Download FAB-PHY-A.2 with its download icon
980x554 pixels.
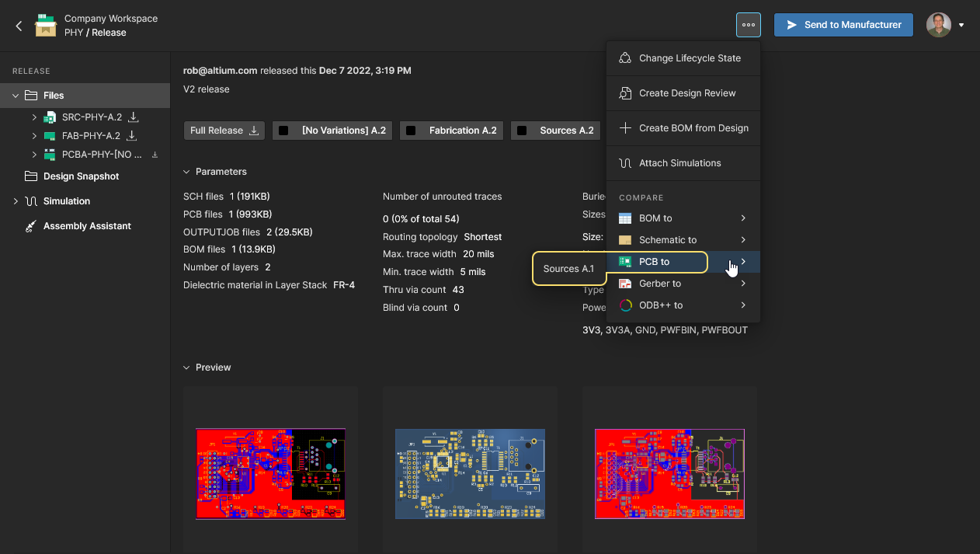coord(134,136)
